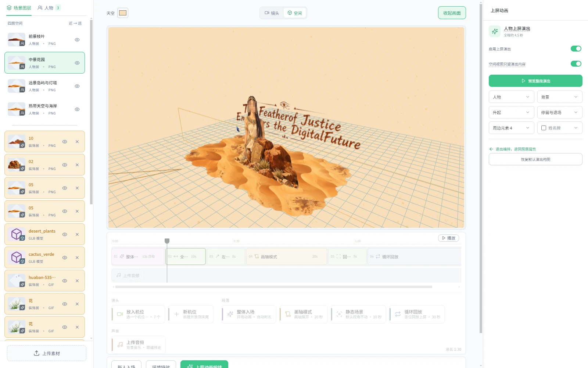Click the 放入机位 camera card
The image size is (588, 368).
tap(138, 314)
